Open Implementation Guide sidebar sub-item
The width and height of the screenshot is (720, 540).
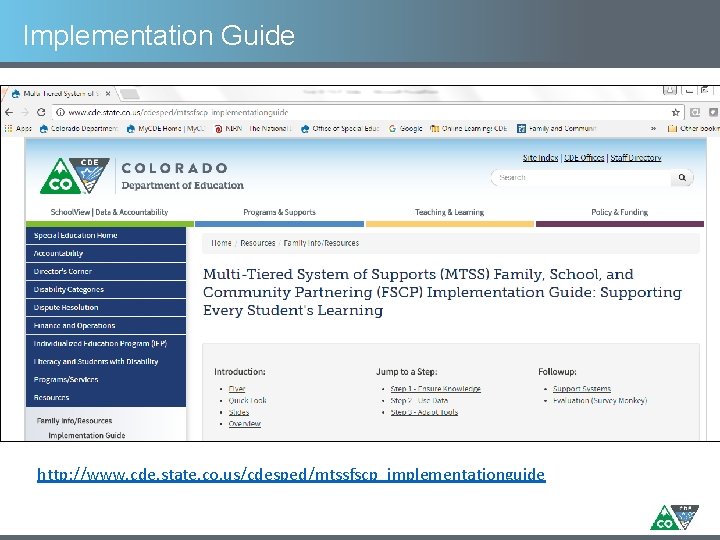tap(87, 435)
